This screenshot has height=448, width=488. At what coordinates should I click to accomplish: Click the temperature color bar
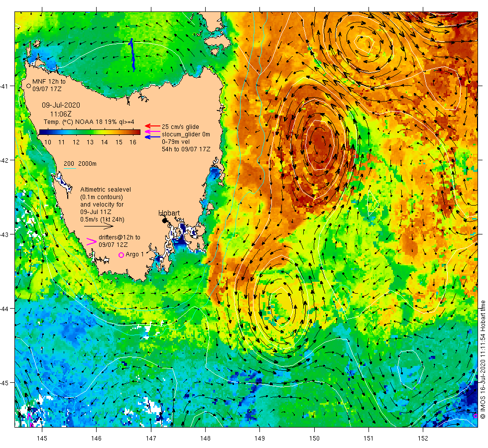(x=90, y=132)
